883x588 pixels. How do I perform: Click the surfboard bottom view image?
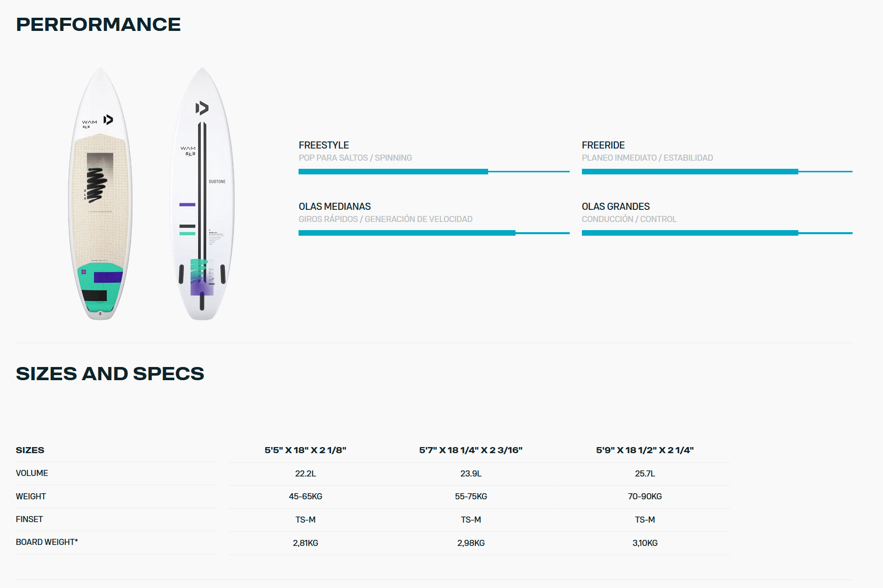[x=202, y=194]
